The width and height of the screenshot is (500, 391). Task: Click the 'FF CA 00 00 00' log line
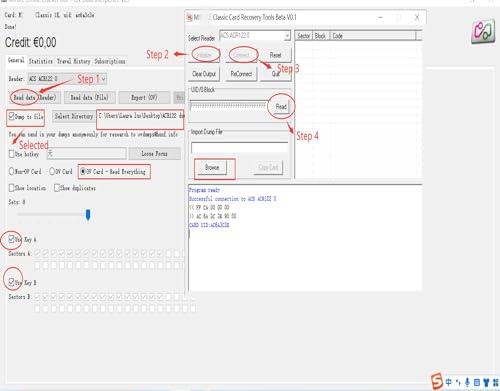209,207
